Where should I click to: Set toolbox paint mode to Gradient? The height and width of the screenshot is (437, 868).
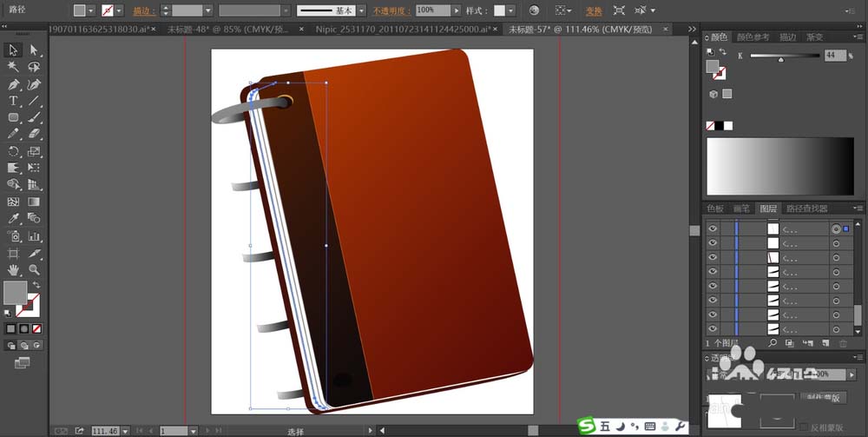pyautogui.click(x=23, y=328)
